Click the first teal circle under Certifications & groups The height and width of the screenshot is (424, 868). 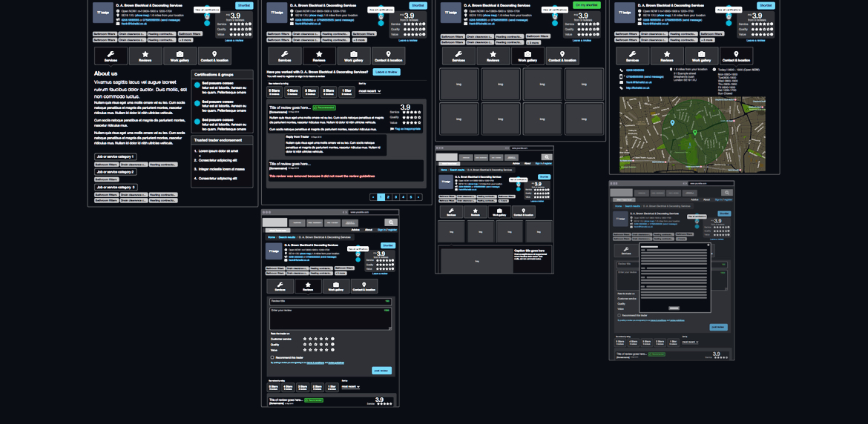[x=197, y=85]
